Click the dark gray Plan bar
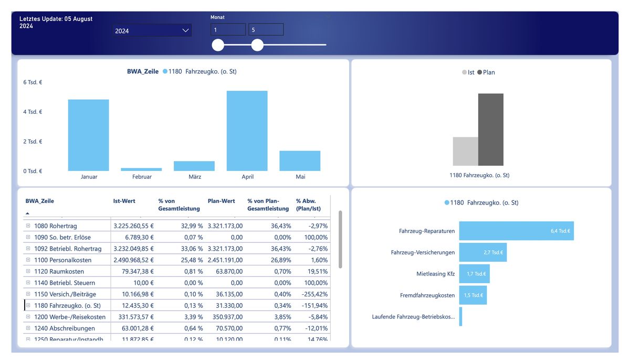Viewport: 630px width, 364px height. [x=491, y=130]
